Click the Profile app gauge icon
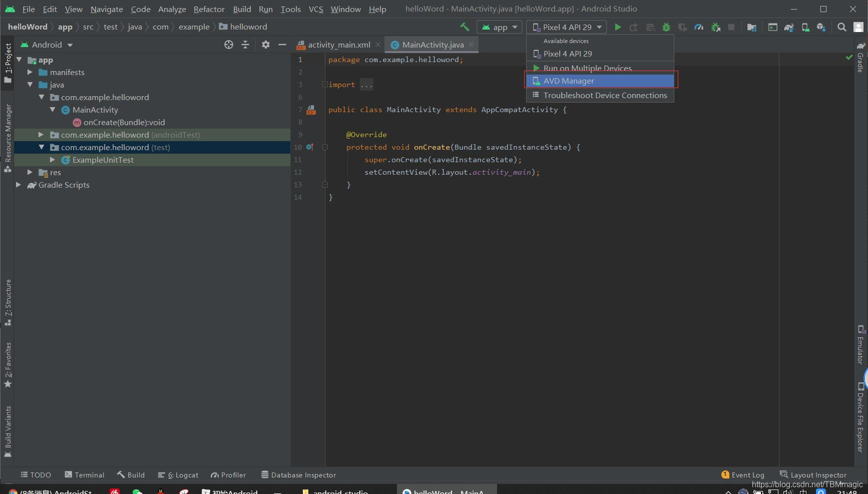This screenshot has height=494, width=868. pyautogui.click(x=699, y=27)
